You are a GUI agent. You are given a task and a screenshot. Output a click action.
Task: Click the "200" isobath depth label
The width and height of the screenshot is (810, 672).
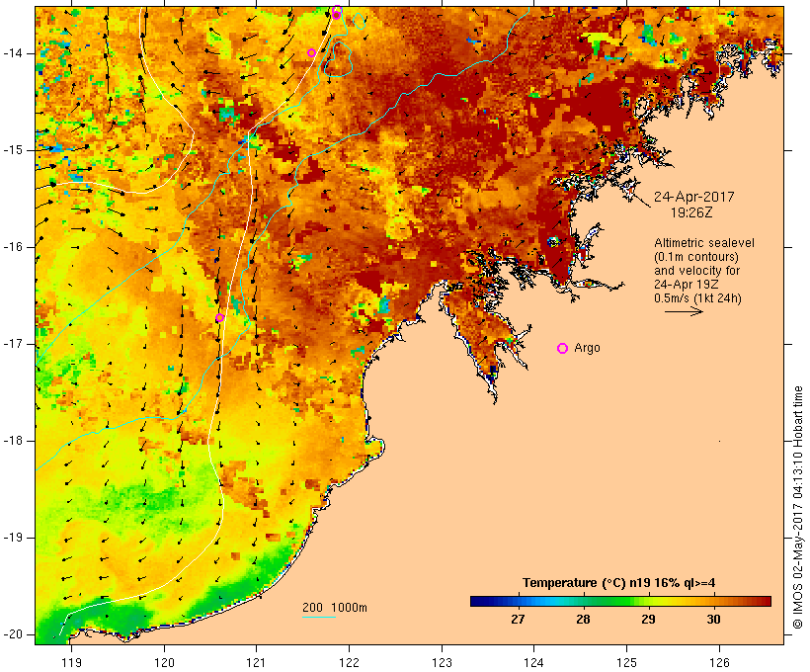[x=312, y=608]
